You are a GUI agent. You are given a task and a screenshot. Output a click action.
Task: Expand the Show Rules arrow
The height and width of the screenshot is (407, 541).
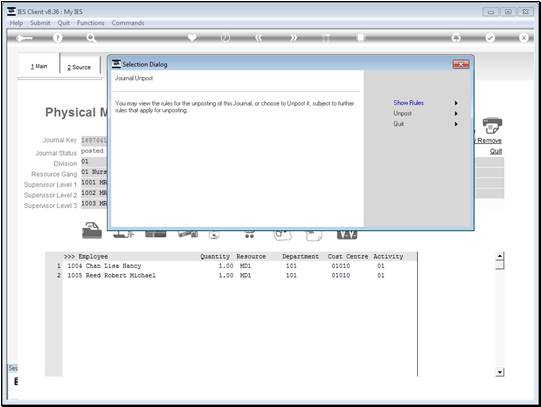pyautogui.click(x=456, y=103)
